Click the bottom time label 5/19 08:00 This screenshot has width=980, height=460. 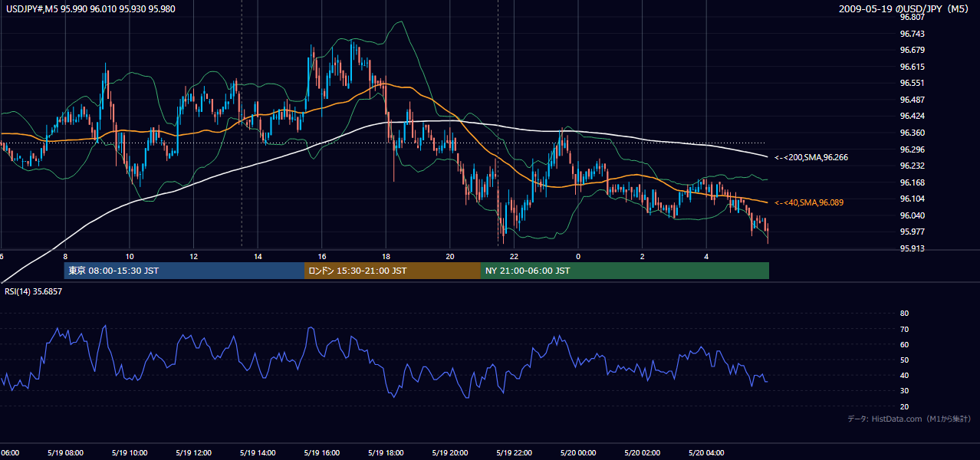[65, 453]
